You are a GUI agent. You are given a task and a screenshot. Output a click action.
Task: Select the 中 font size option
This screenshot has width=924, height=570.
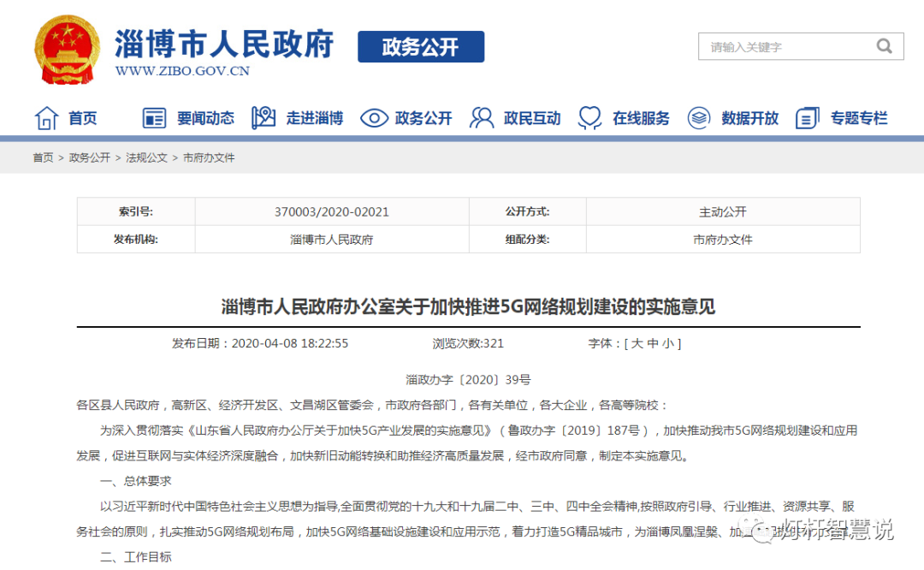(652, 343)
